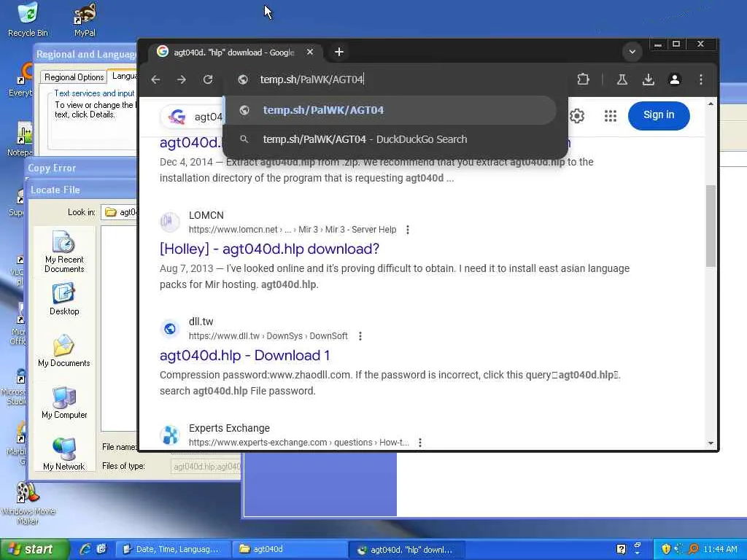The width and height of the screenshot is (747, 560).
Task: Open options menu for Experts Exchange result
Action: [x=419, y=443]
